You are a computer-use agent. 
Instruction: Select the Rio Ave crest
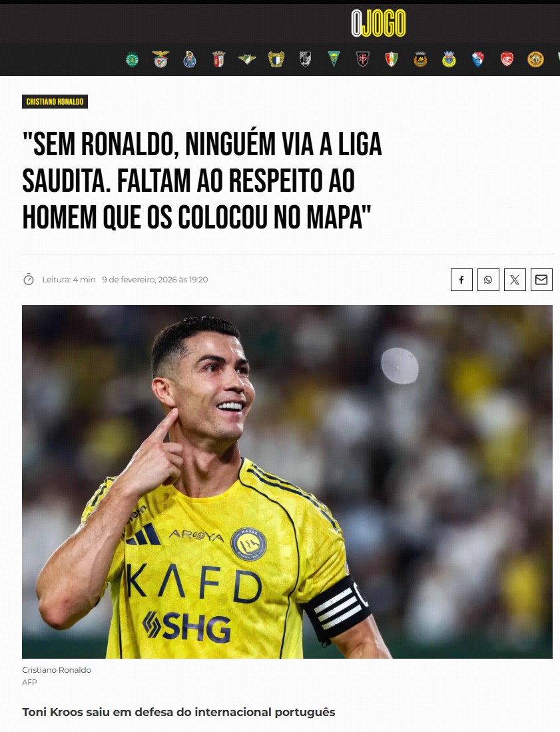pos(420,59)
